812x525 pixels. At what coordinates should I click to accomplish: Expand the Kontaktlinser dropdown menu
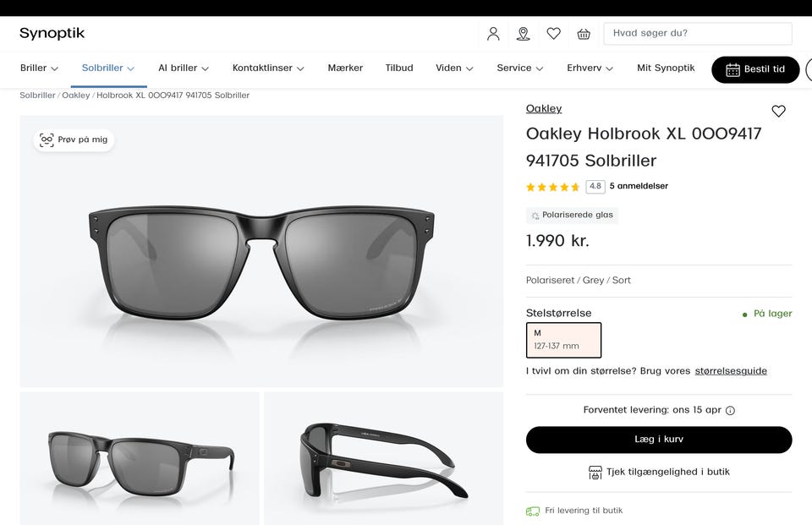tap(268, 68)
